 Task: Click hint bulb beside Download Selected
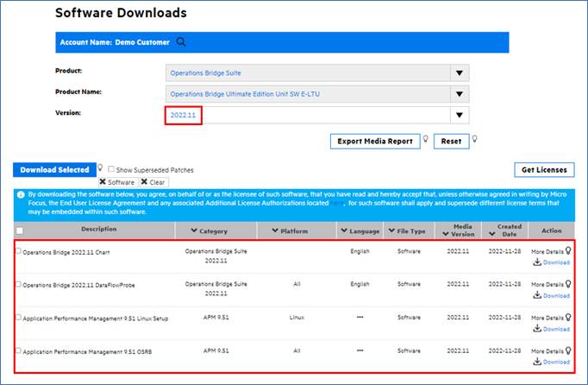(x=100, y=167)
